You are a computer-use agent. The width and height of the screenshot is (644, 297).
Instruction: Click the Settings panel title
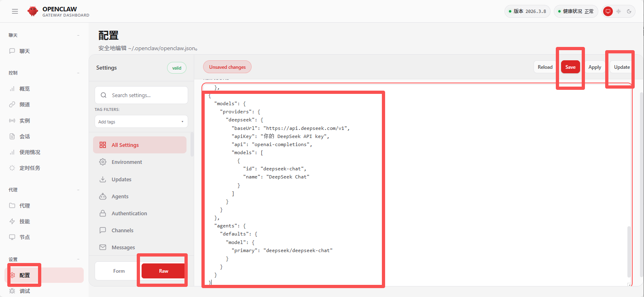(x=106, y=68)
